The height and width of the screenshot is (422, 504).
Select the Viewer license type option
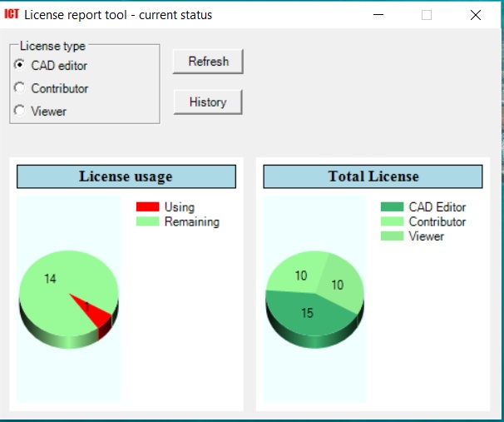(x=20, y=111)
